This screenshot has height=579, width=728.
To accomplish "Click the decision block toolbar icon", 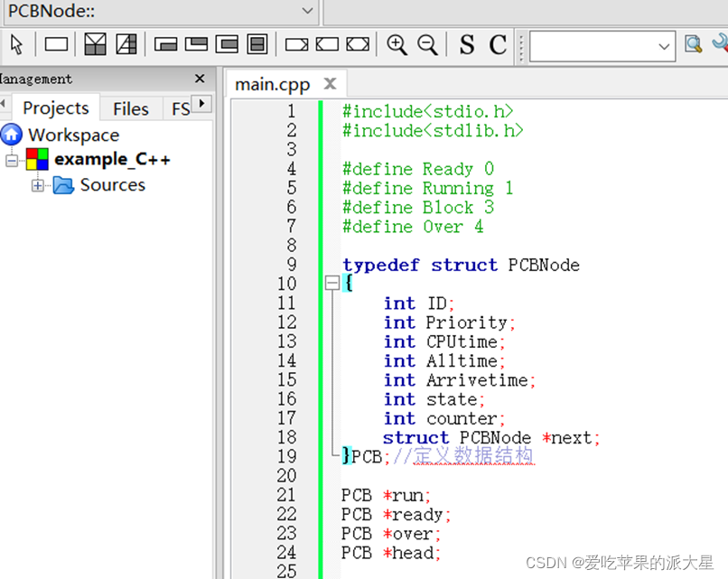I will click(95, 44).
